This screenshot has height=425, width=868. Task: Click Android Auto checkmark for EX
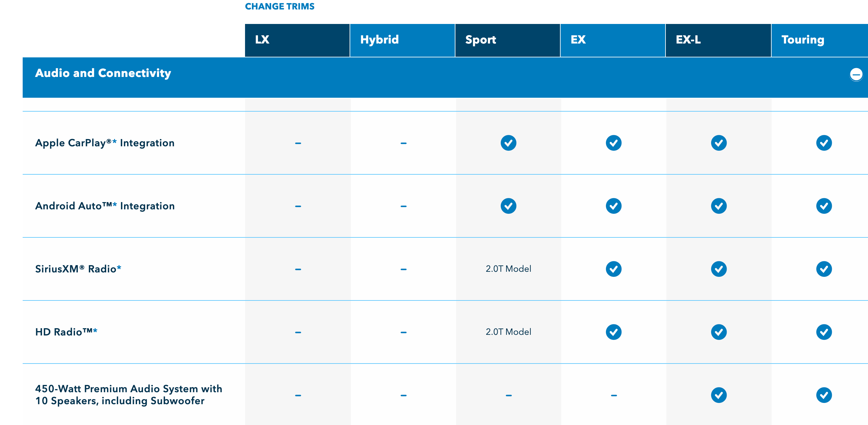click(x=614, y=206)
